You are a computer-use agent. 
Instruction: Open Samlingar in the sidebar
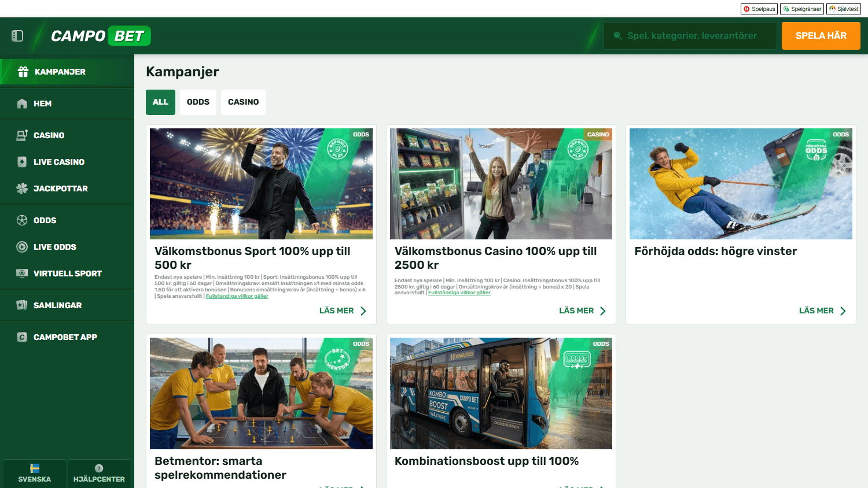tap(67, 305)
